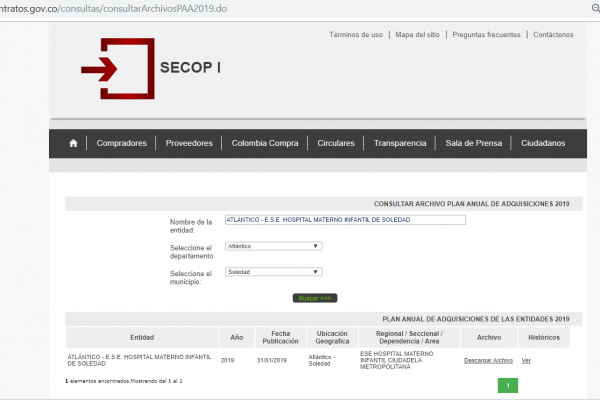Open the Ciudadanos menu
The image size is (600, 400).
[x=543, y=143]
